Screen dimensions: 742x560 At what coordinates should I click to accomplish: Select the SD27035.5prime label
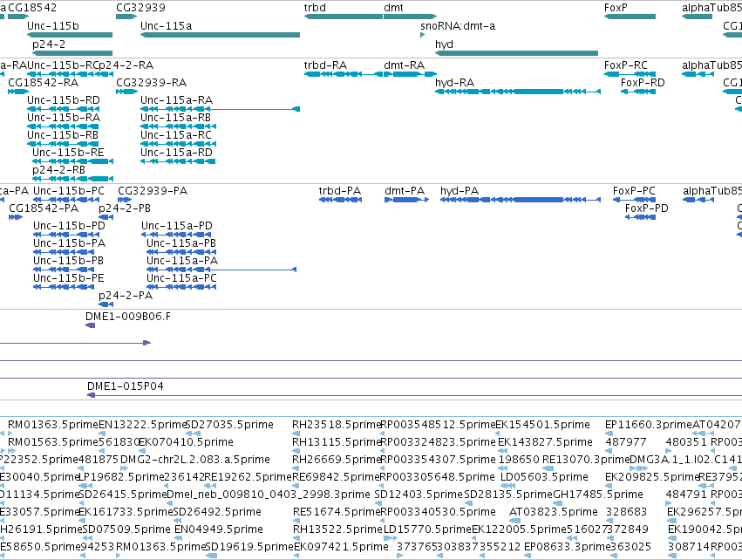[228, 425]
